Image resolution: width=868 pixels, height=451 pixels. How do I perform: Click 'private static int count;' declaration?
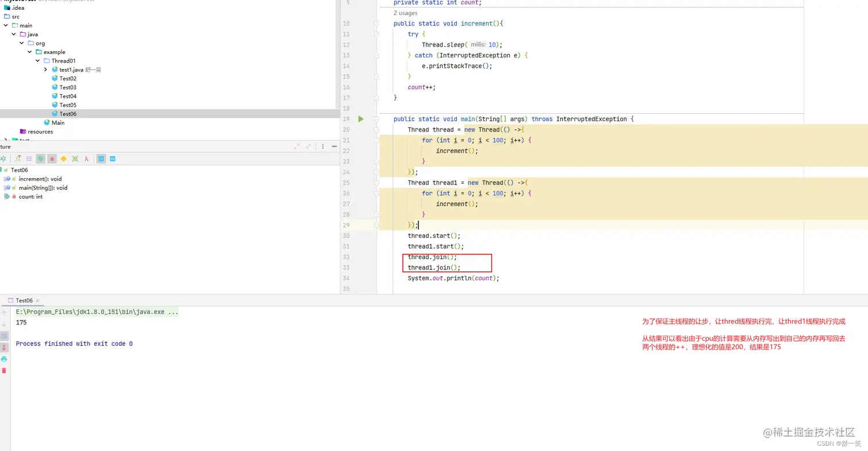coord(437,3)
